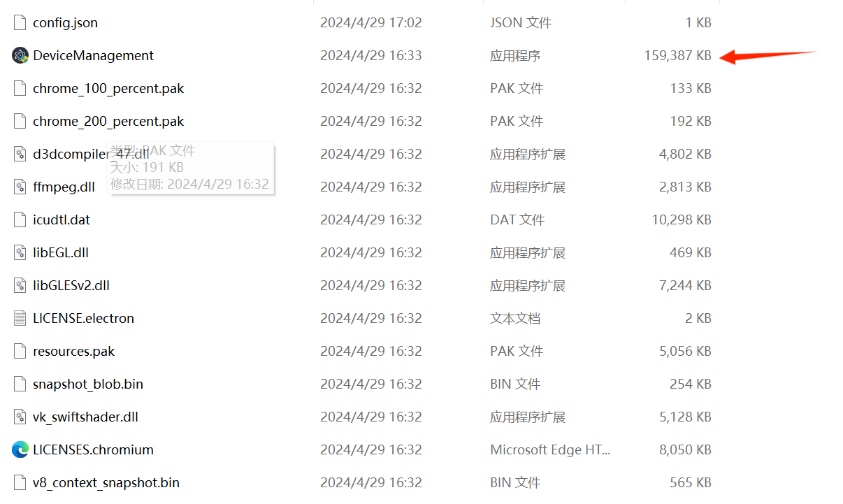
Task: Click the 159,387 KB size value
Action: pyautogui.click(x=677, y=56)
